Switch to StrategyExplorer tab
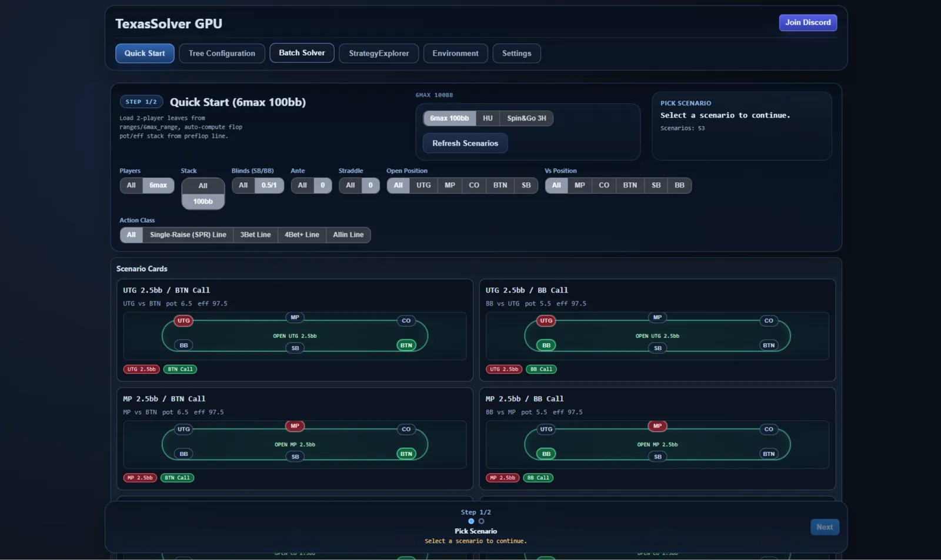Screen dimensions: 941x560 point(378,53)
